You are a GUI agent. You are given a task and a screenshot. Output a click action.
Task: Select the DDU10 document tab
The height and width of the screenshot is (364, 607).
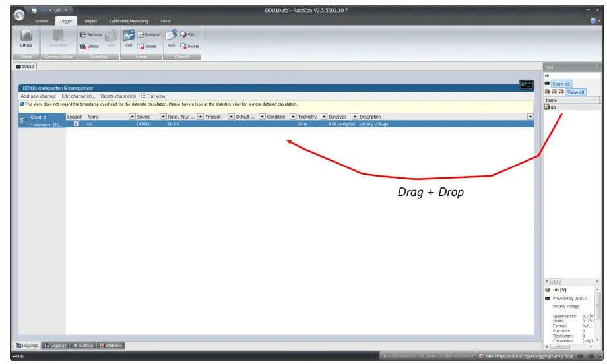[x=25, y=67]
